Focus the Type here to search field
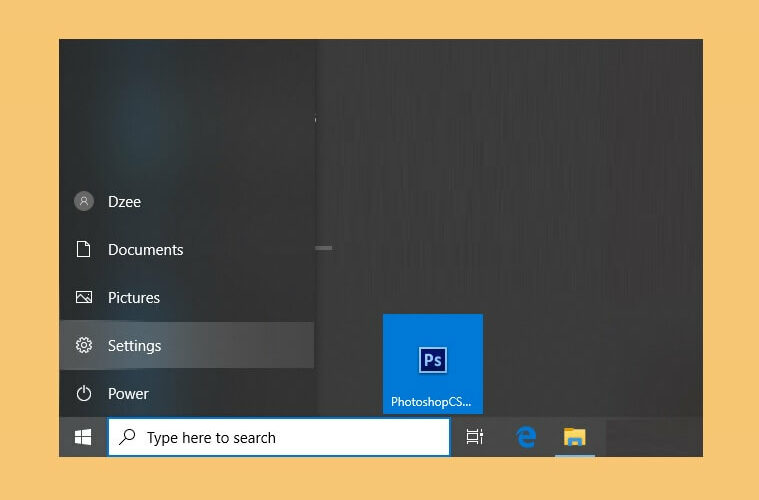 point(279,437)
